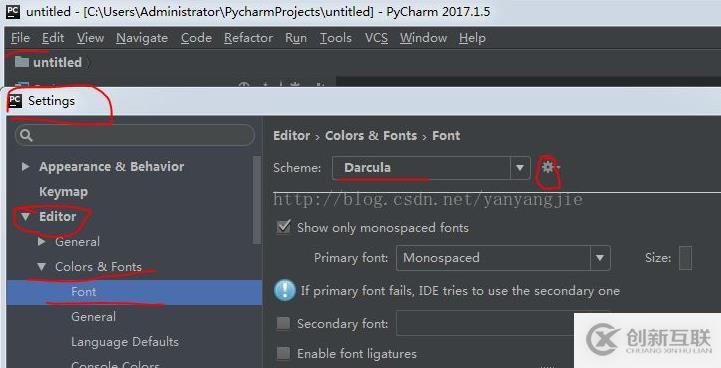The height and width of the screenshot is (368, 721).
Task: Enable font ligatures checkbox
Action: tap(283, 353)
